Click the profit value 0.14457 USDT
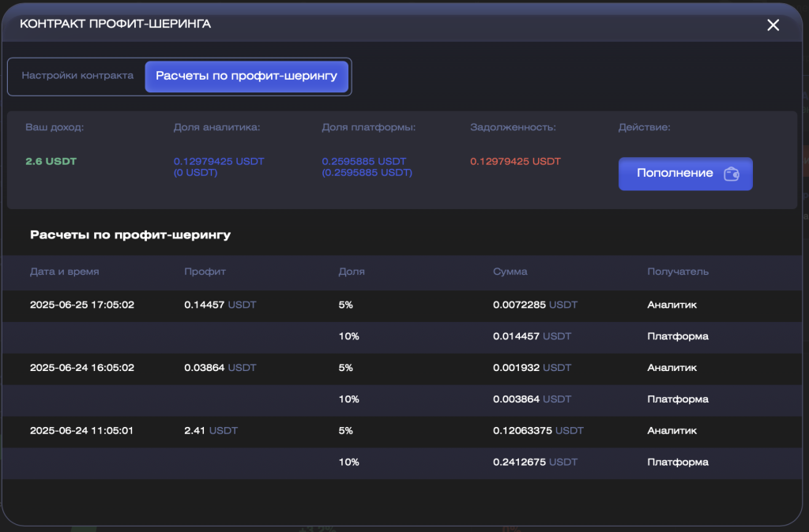Screen dimensions: 809x532 tap(220, 305)
